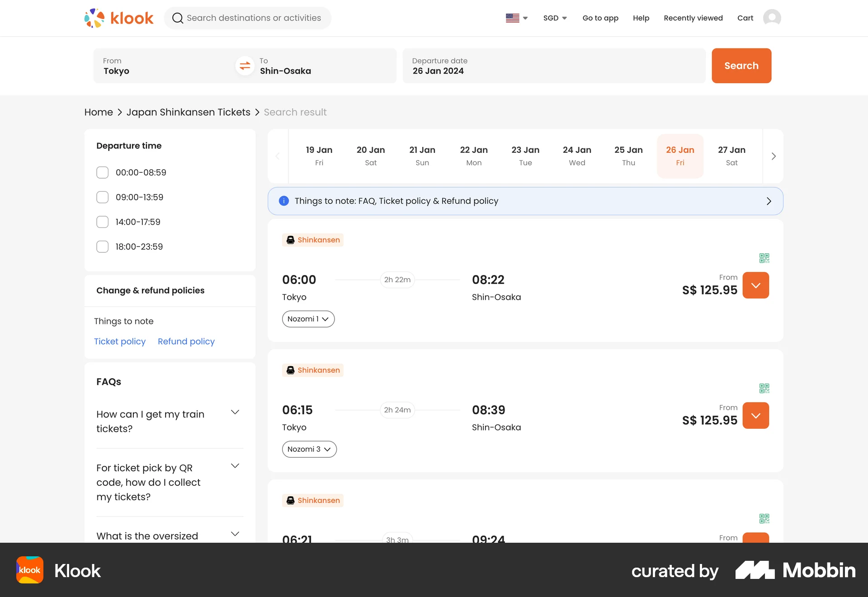Viewport: 868px width, 597px height.
Task: Click the next arrow on the date carousel
Action: pos(773,156)
